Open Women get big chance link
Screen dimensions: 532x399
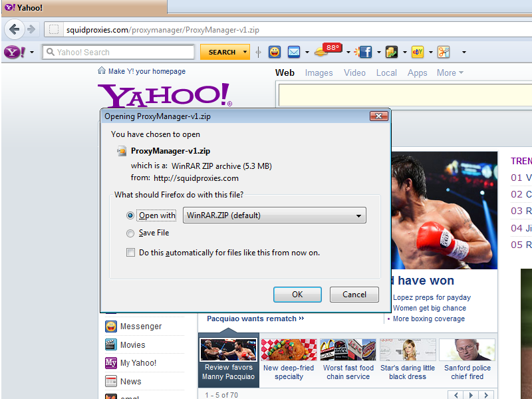pos(430,308)
